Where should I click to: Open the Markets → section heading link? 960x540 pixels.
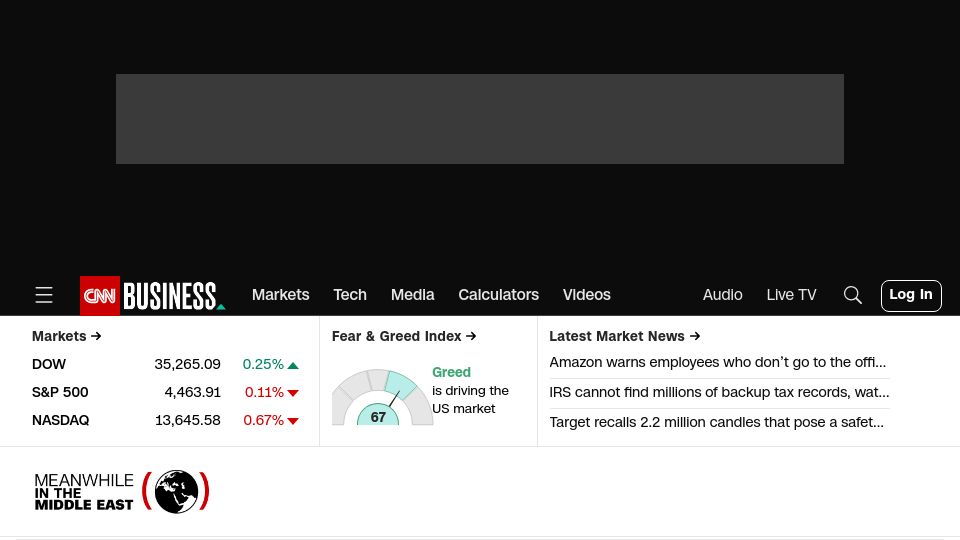tap(67, 336)
